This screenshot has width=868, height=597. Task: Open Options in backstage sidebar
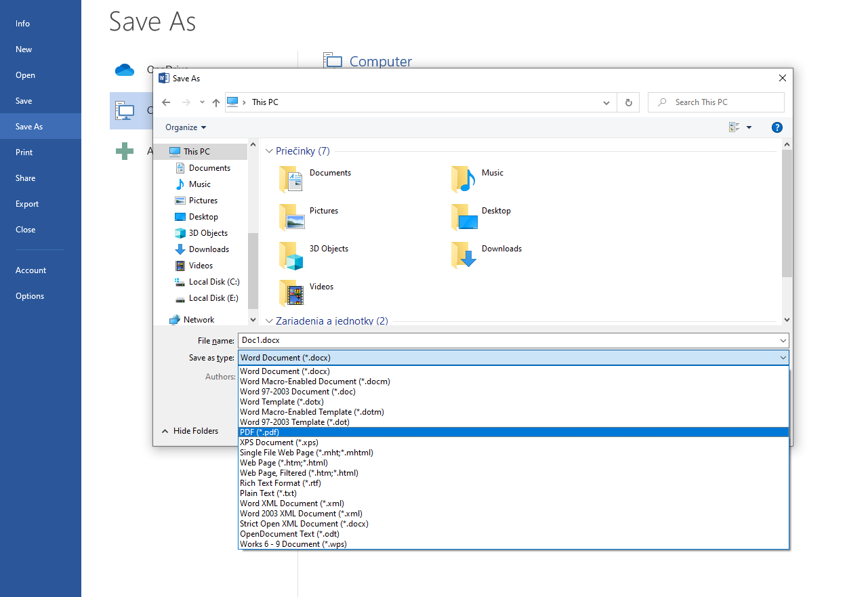[x=41, y=296]
